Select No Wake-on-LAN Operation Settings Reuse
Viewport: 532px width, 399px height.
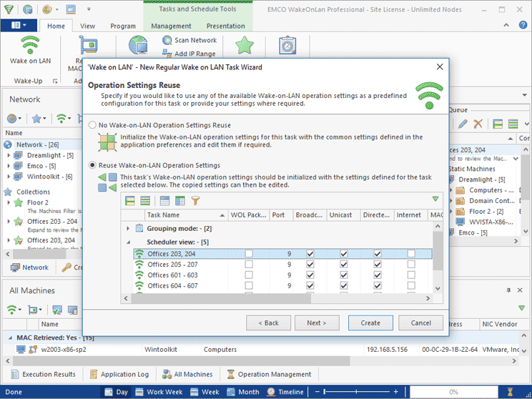click(92, 125)
